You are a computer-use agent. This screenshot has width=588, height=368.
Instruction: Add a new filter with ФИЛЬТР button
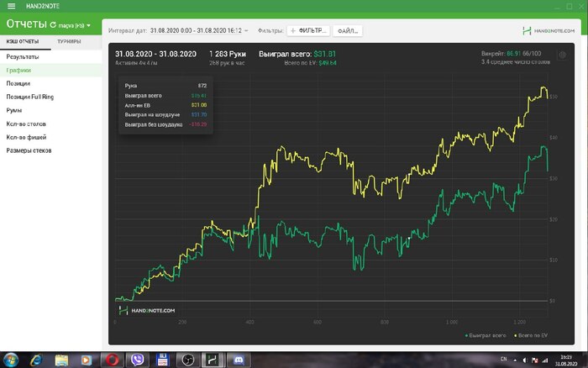click(308, 31)
